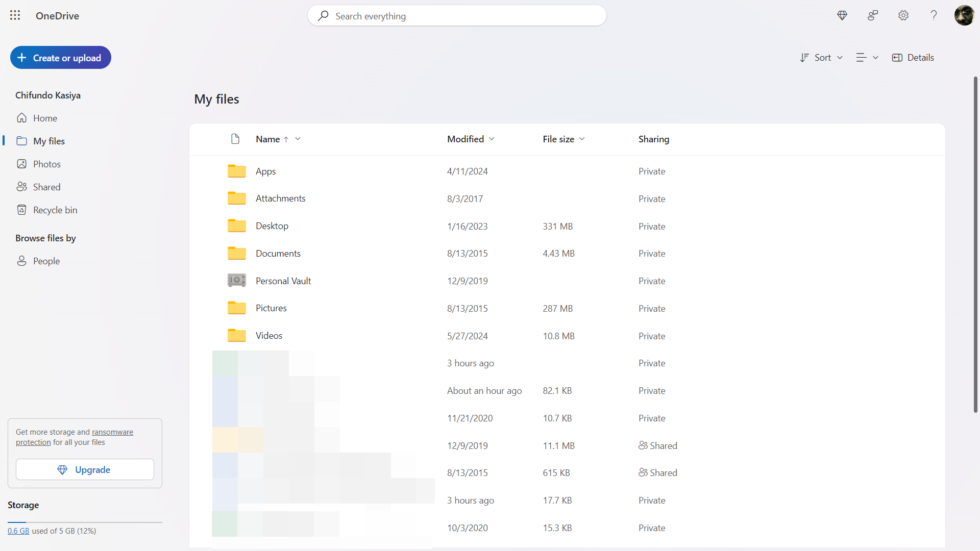Open the Details panel icon

tap(897, 57)
